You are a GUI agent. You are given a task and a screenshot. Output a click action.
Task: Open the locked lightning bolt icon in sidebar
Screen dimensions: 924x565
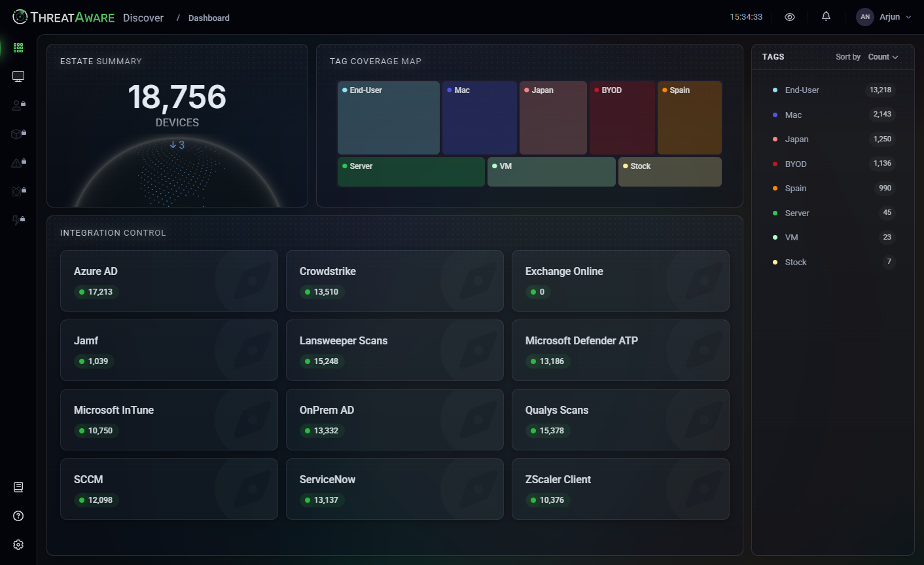(x=18, y=221)
